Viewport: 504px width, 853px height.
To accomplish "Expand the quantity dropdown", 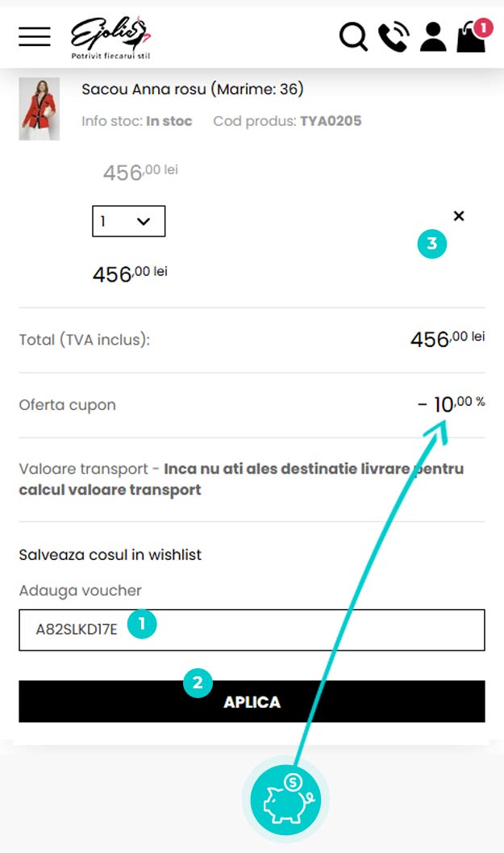I will (129, 221).
